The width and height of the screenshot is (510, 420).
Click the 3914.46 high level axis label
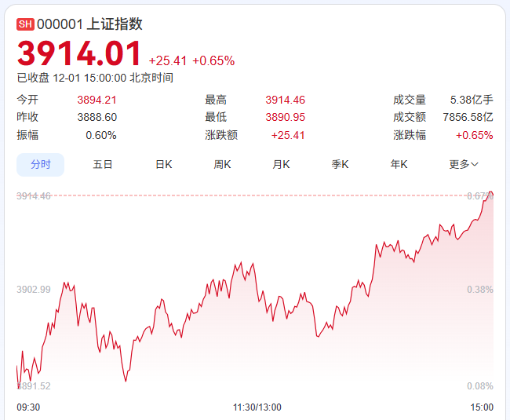point(34,195)
